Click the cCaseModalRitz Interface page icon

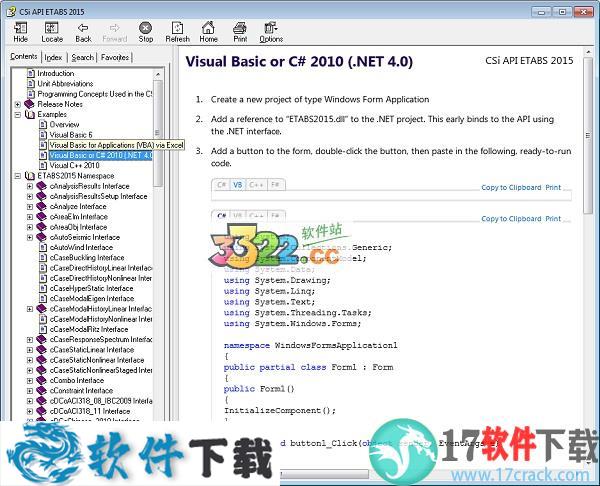pyautogui.click(x=43, y=329)
